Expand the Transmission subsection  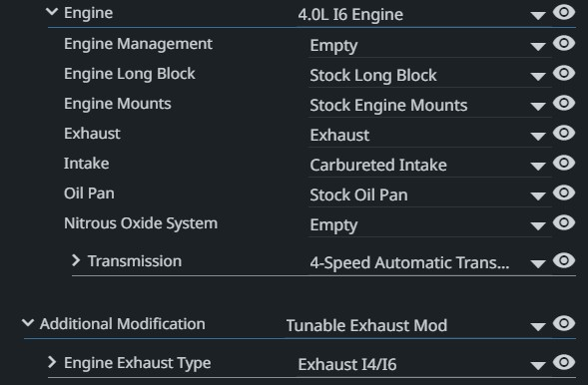click(x=76, y=260)
